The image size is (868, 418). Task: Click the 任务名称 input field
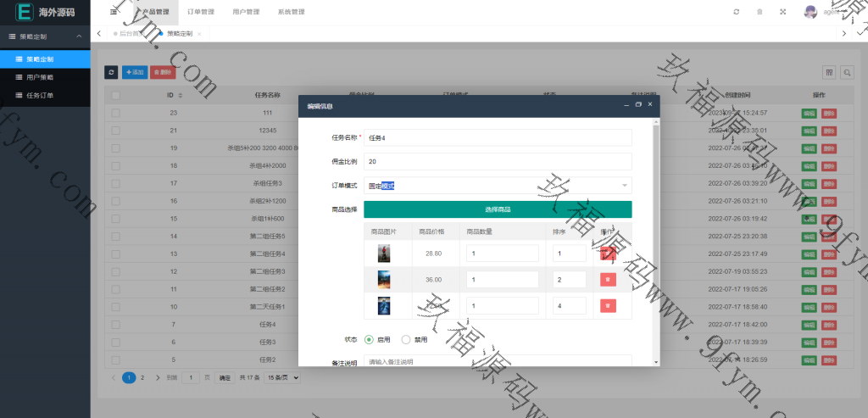coord(498,137)
